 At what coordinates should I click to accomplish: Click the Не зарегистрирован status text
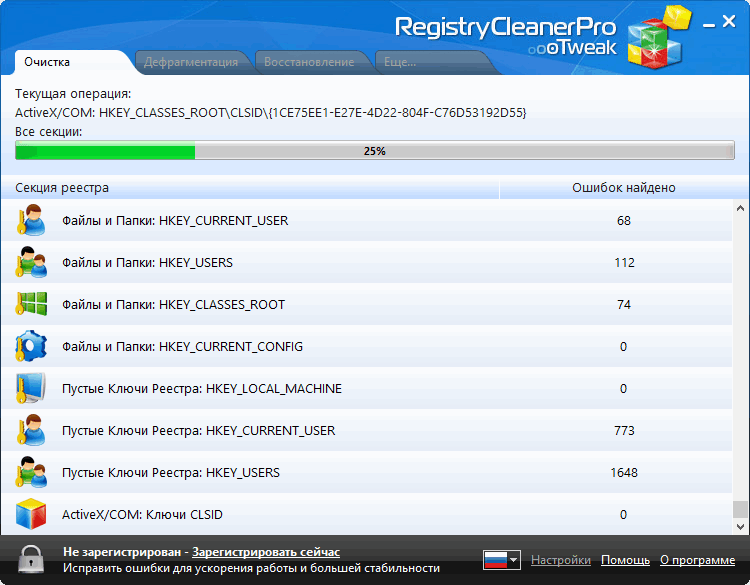[x=122, y=552]
